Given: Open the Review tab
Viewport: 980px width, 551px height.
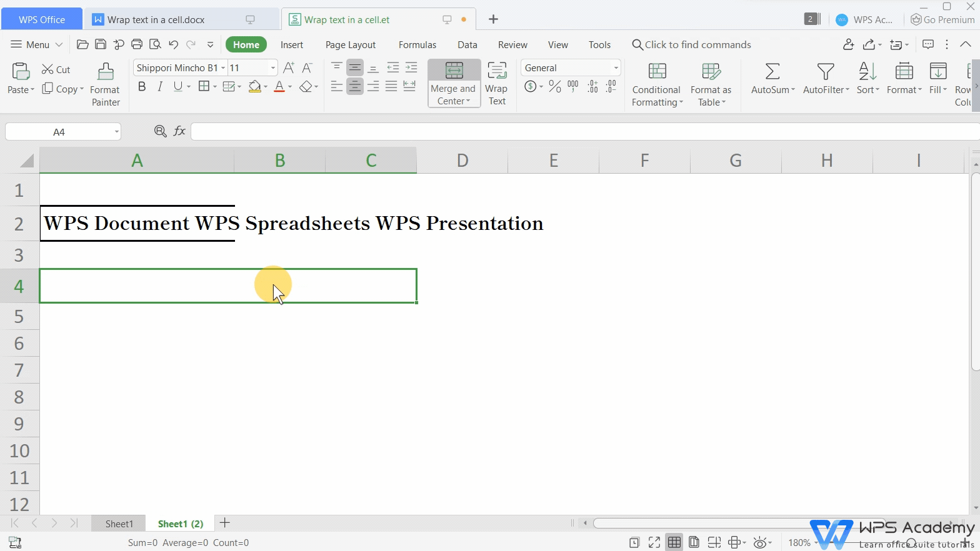Looking at the screenshot, I should (512, 44).
